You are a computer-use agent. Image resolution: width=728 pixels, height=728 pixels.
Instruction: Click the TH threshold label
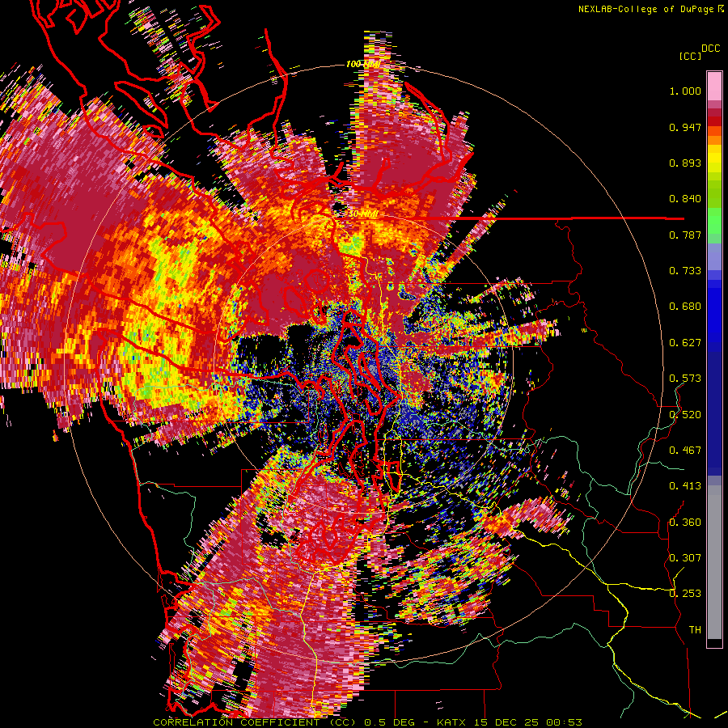pyautogui.click(x=695, y=630)
